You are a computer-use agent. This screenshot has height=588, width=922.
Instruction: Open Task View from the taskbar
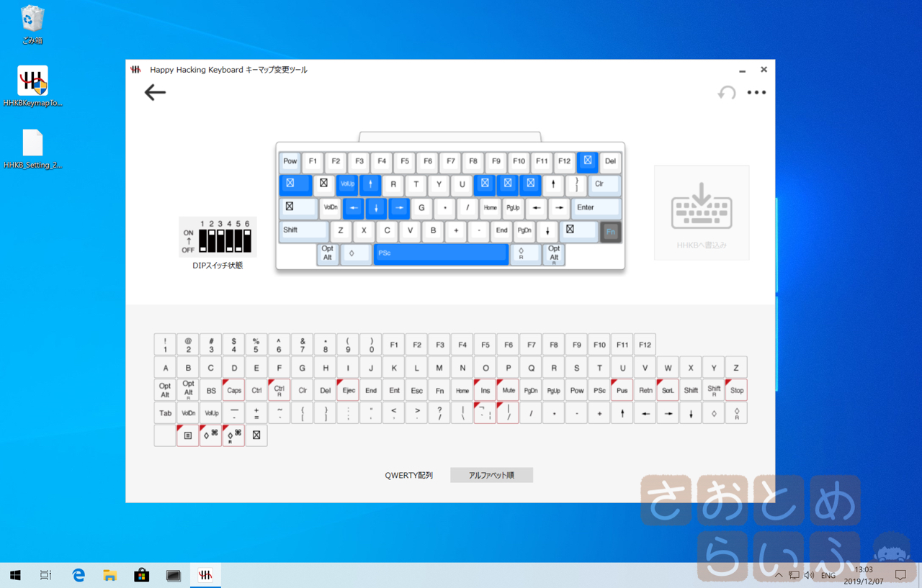(x=46, y=575)
